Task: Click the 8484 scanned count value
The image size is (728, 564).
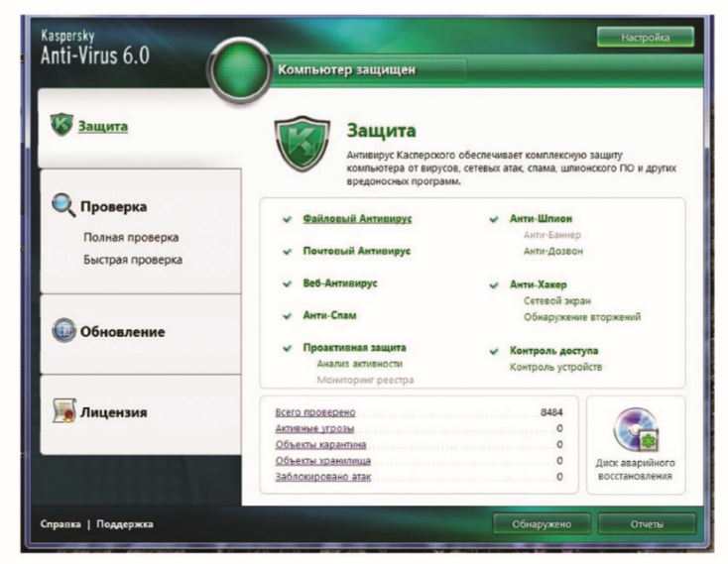Action: point(551,412)
